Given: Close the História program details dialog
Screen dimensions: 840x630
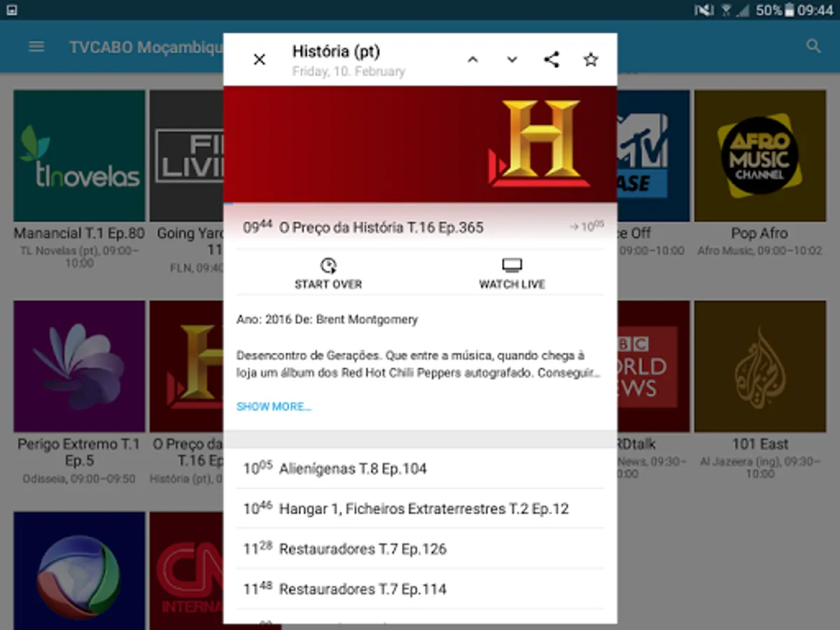Looking at the screenshot, I should coord(259,60).
